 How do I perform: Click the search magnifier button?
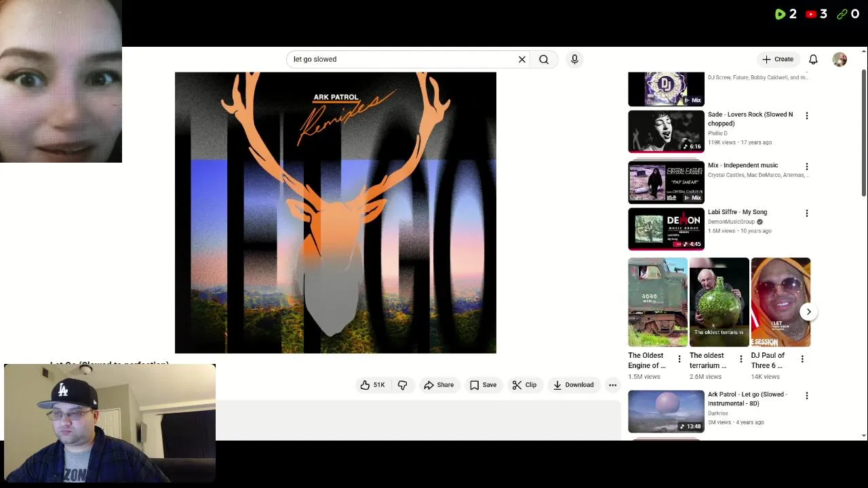(x=544, y=59)
